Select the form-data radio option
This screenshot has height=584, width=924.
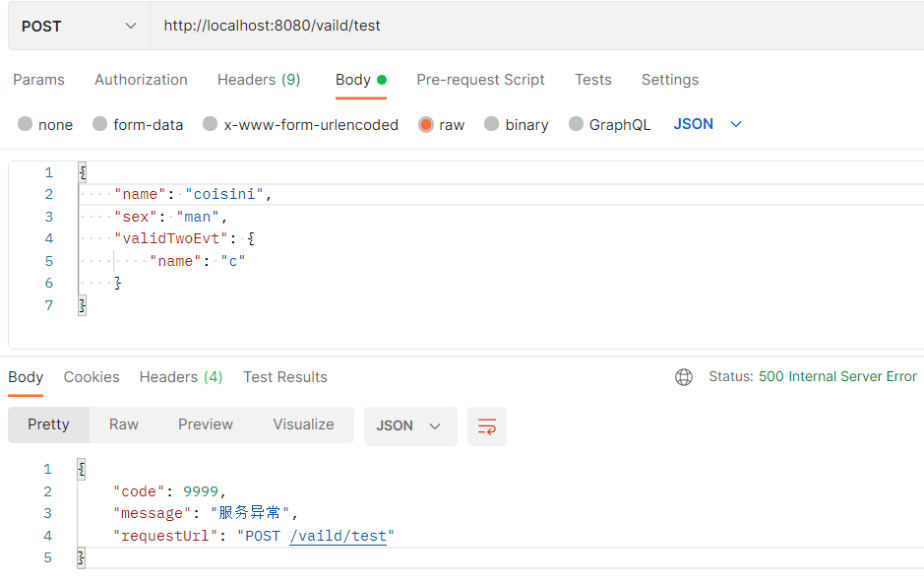coord(100,124)
